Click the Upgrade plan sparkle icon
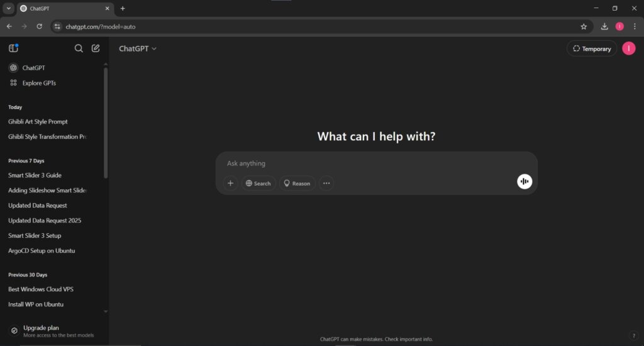This screenshot has width=644, height=346. (14, 330)
